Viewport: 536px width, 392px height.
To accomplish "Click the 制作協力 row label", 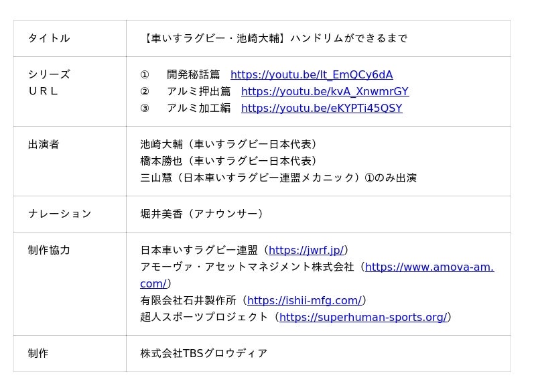I will [x=49, y=251].
